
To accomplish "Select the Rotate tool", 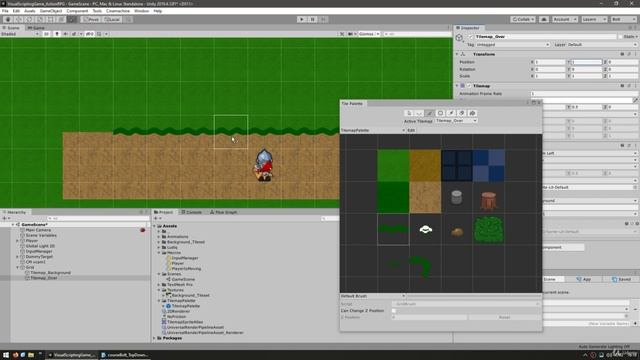I will (29, 19).
